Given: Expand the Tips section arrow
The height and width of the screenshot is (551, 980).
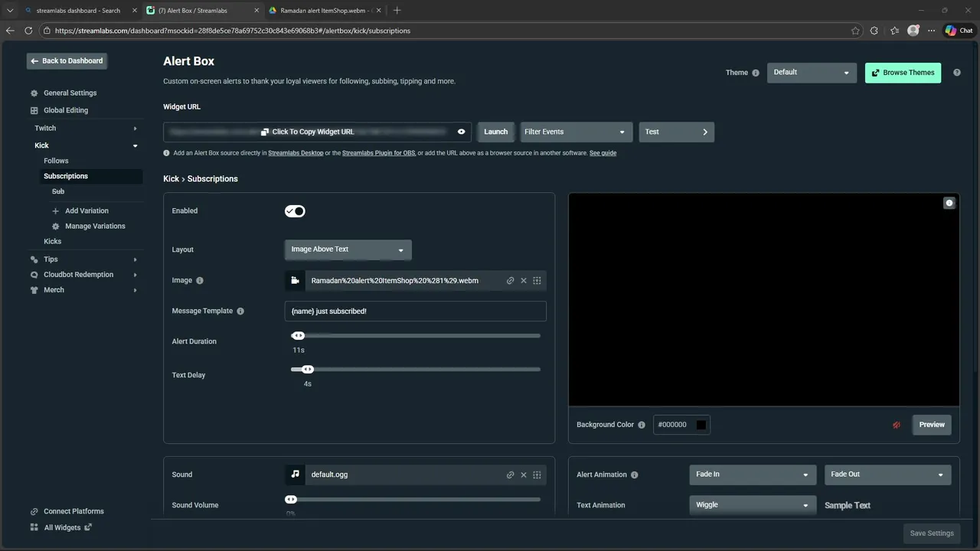Looking at the screenshot, I should coord(136,259).
